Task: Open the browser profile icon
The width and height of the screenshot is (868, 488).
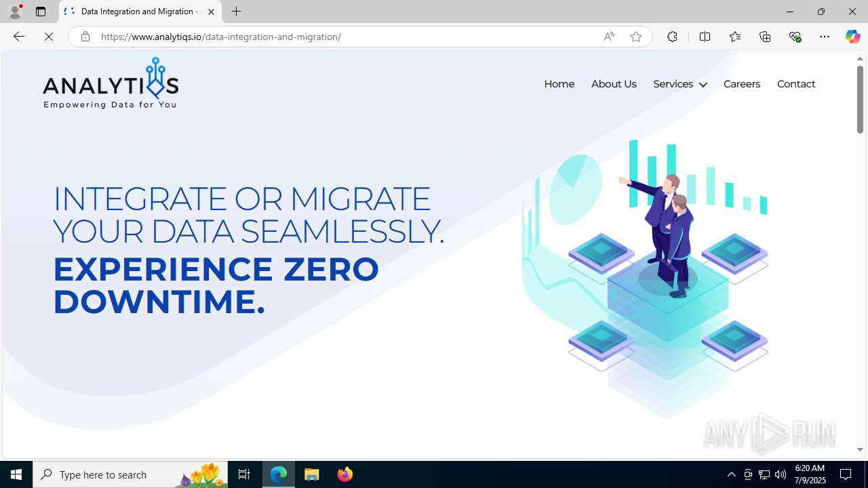Action: click(15, 12)
